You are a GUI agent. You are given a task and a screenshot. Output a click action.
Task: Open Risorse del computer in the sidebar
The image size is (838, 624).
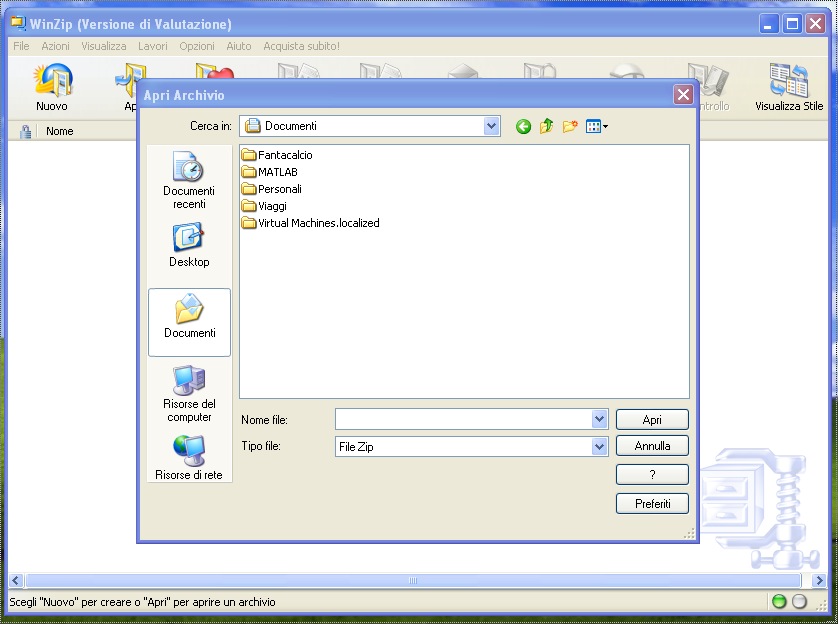click(189, 393)
